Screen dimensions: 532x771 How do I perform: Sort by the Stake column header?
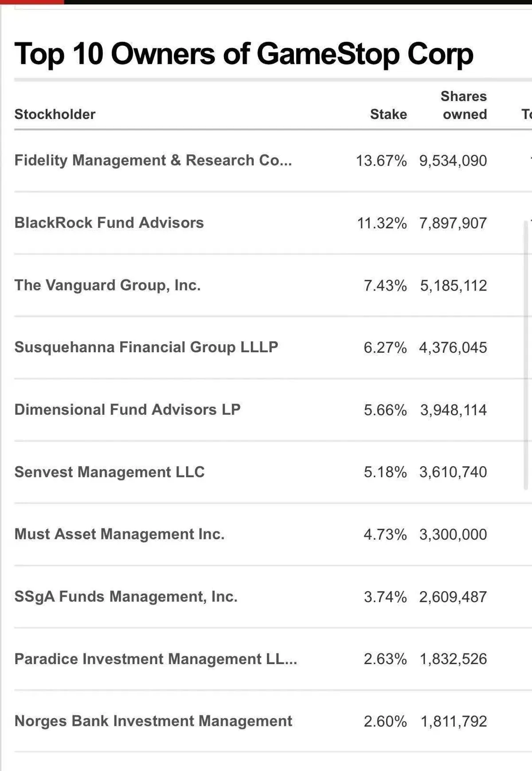[x=388, y=114]
